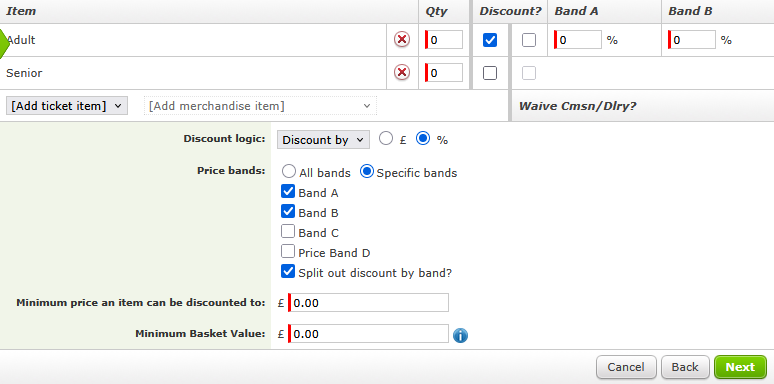
Task: Focus the Minimum Basket Value field
Action: 368,334
